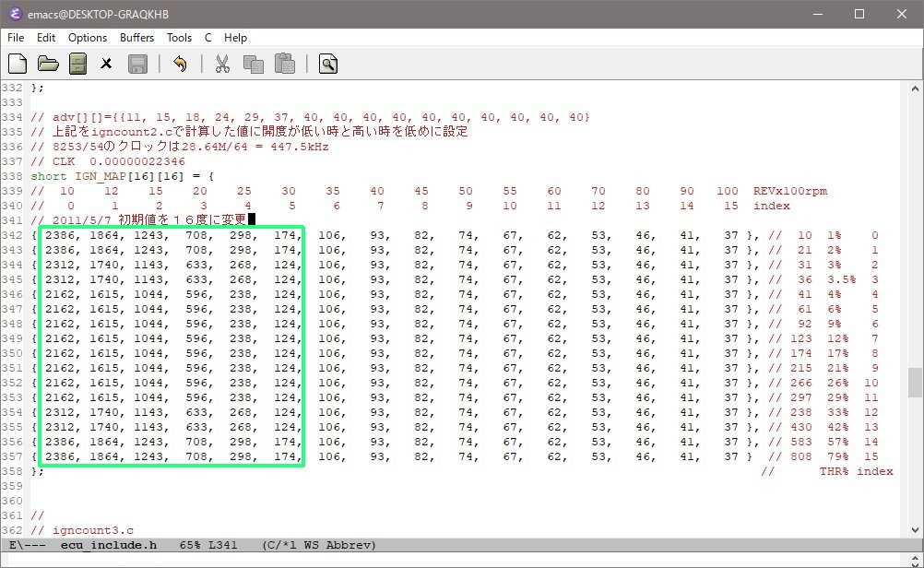Open the Buffers menu

[x=136, y=38]
